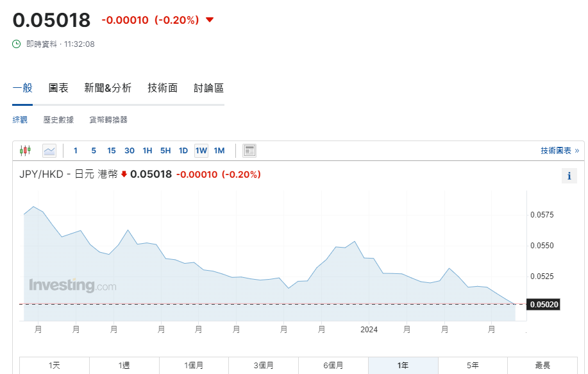This screenshot has height=374, width=588.
Task: Open the 技術圖表 link
Action: pos(559,151)
